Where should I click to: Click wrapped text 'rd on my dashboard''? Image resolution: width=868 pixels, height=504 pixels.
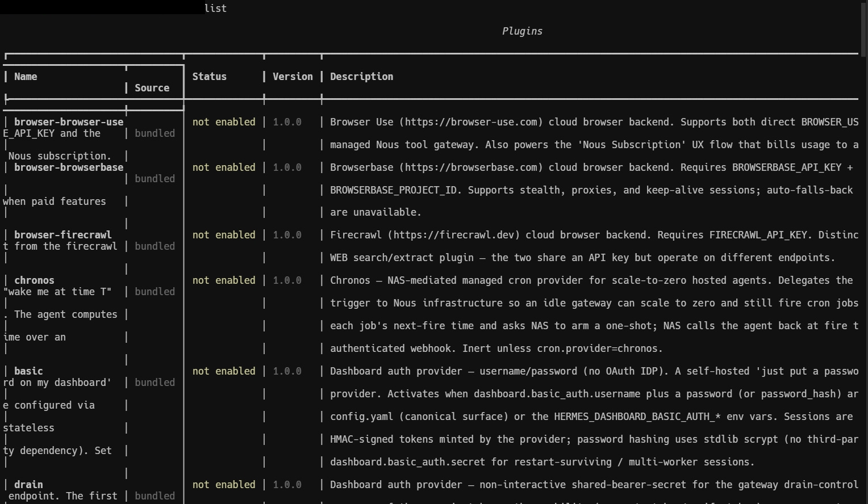pyautogui.click(x=57, y=383)
